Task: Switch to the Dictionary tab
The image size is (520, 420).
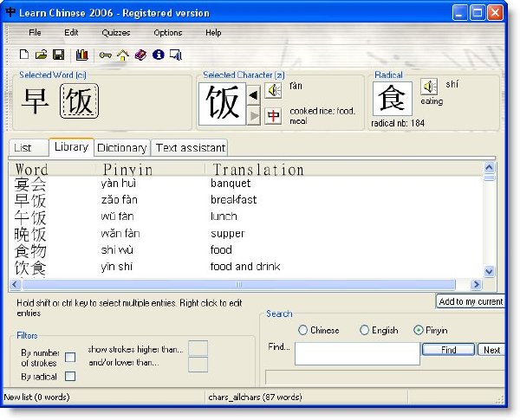Action: 122,148
